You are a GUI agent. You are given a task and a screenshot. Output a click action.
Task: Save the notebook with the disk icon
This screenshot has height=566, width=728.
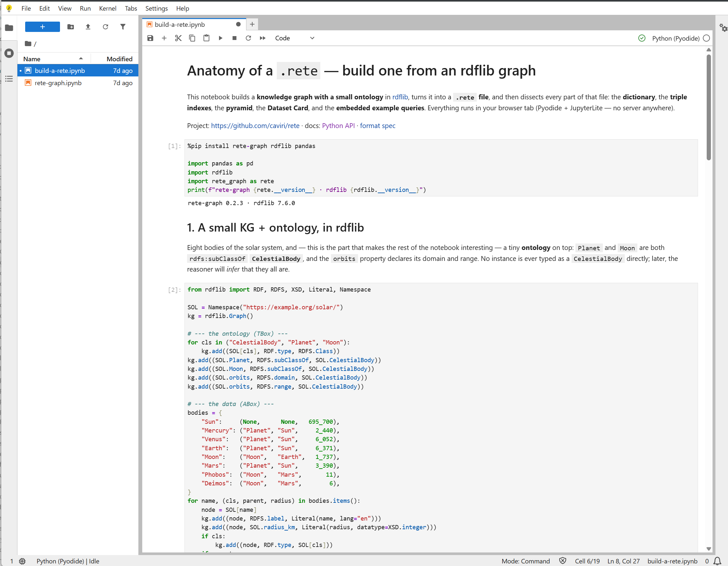pyautogui.click(x=150, y=38)
